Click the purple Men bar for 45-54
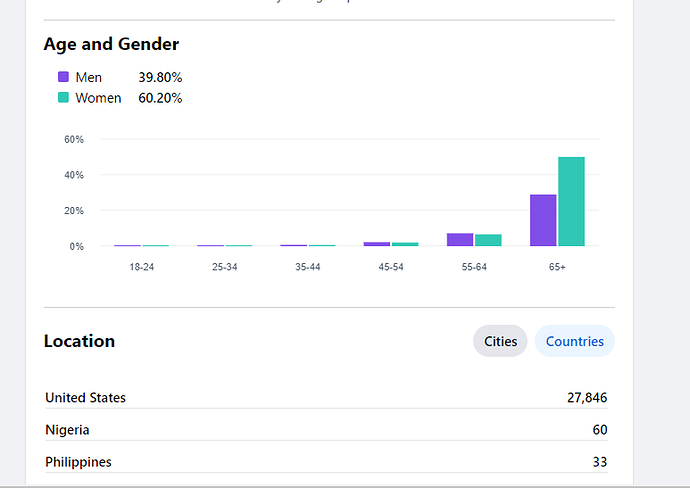690x488 pixels. 376,244
